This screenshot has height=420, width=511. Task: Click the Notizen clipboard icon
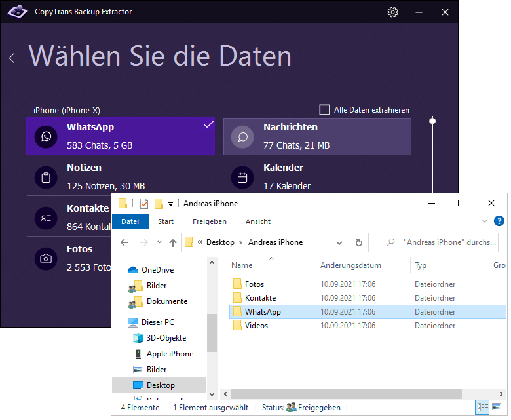pos(46,178)
